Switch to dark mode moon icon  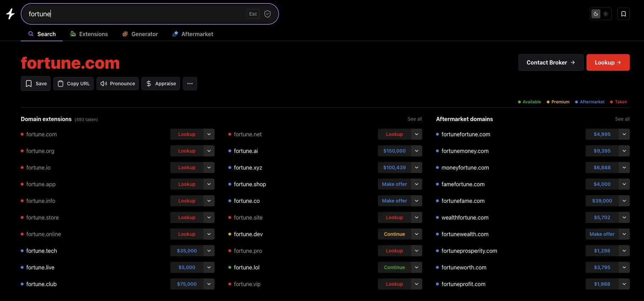pyautogui.click(x=596, y=14)
